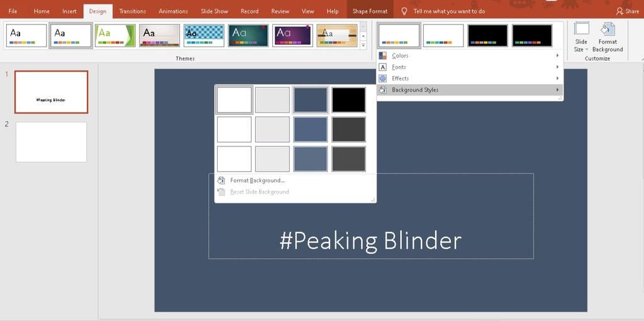The height and width of the screenshot is (321, 644).
Task: Open the Slide Show tab
Action: point(214,11)
